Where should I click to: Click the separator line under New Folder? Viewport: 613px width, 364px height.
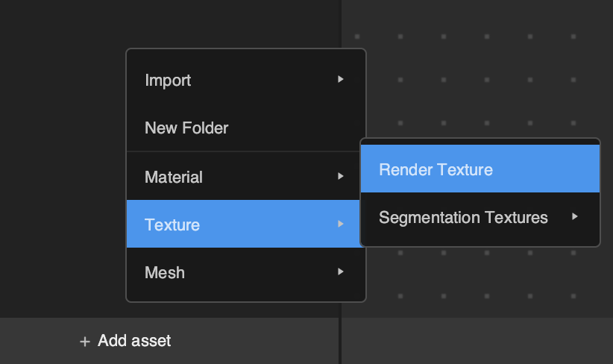pos(246,151)
